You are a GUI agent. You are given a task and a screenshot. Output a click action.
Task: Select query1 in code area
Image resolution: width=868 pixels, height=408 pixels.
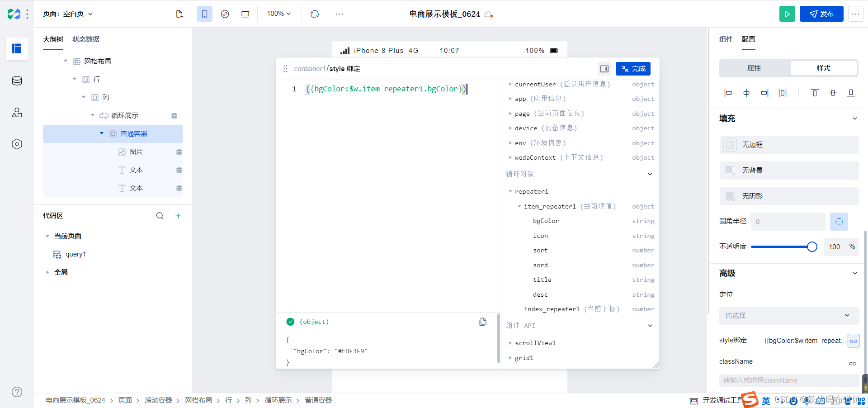coord(75,254)
